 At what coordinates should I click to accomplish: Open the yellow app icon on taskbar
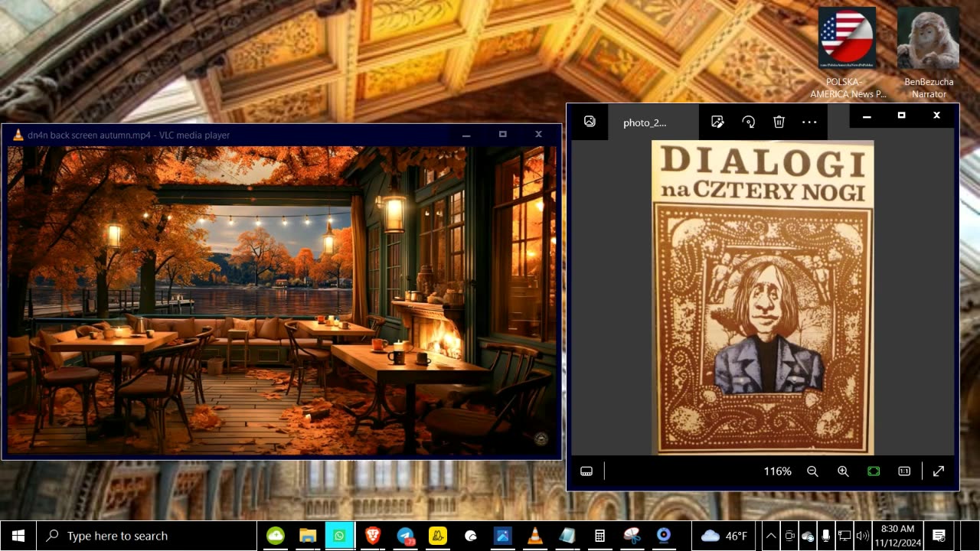pyautogui.click(x=437, y=536)
